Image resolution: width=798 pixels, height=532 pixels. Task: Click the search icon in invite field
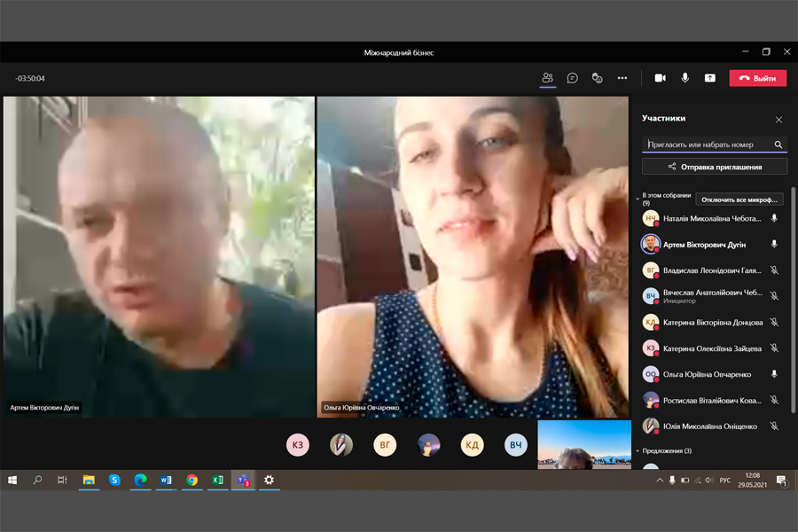pyautogui.click(x=778, y=145)
